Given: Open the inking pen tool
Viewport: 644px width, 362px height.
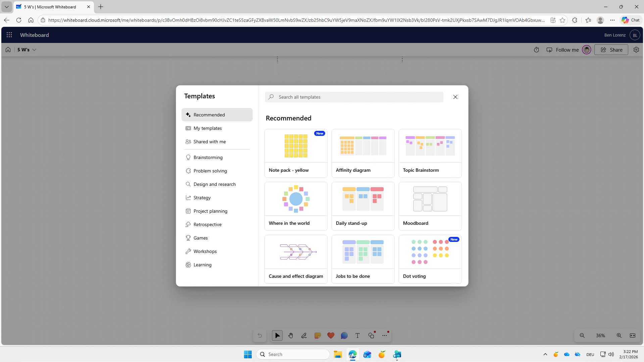Looking at the screenshot, I should pyautogui.click(x=304, y=335).
